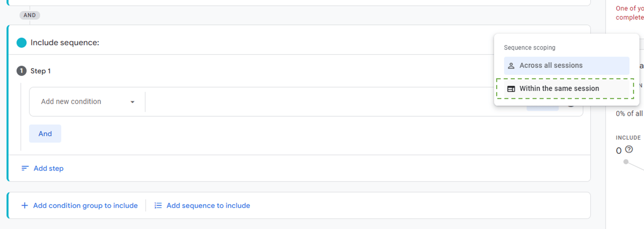The width and height of the screenshot is (644, 229).
Task: Click Add sequence to include
Action: click(x=208, y=206)
